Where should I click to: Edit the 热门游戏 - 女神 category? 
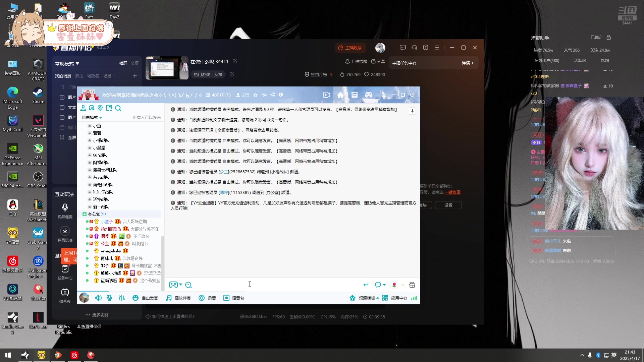(232, 74)
